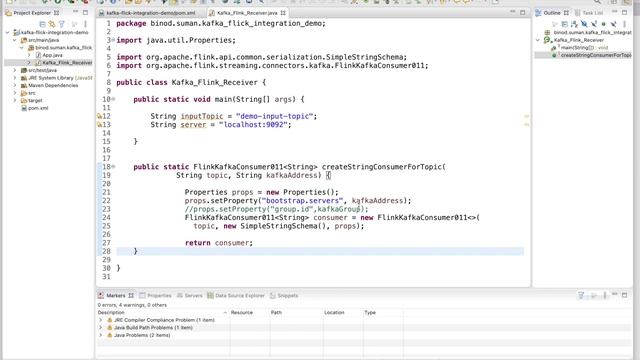Place cursor on 'return consumer;' line
This screenshot has width=640, height=360.
[x=219, y=243]
